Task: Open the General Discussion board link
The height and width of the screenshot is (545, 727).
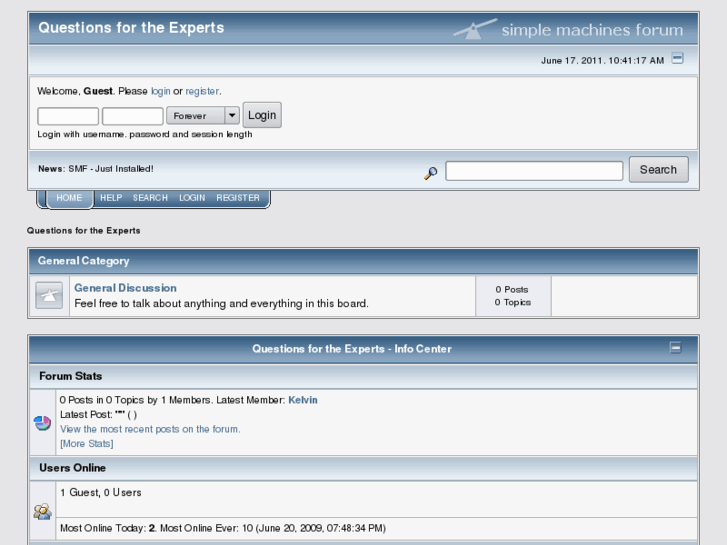Action: point(126,288)
